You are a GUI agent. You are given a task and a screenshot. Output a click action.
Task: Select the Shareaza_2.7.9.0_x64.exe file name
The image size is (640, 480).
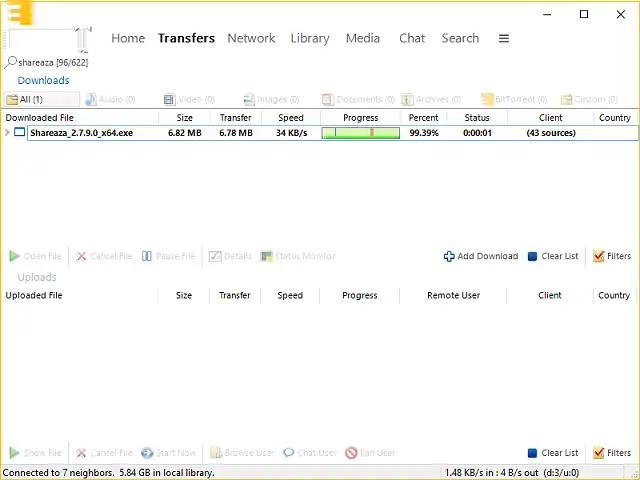[x=81, y=133]
